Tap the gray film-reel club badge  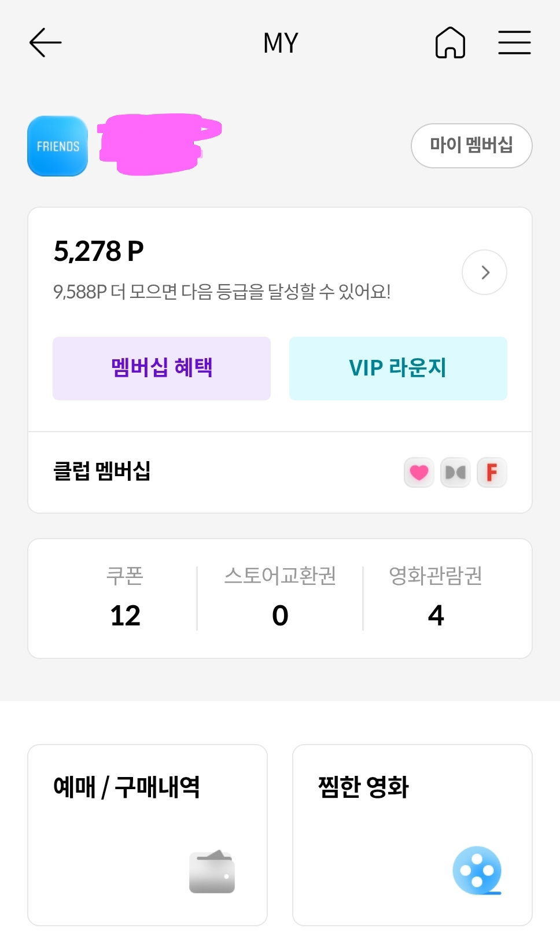[x=455, y=473]
